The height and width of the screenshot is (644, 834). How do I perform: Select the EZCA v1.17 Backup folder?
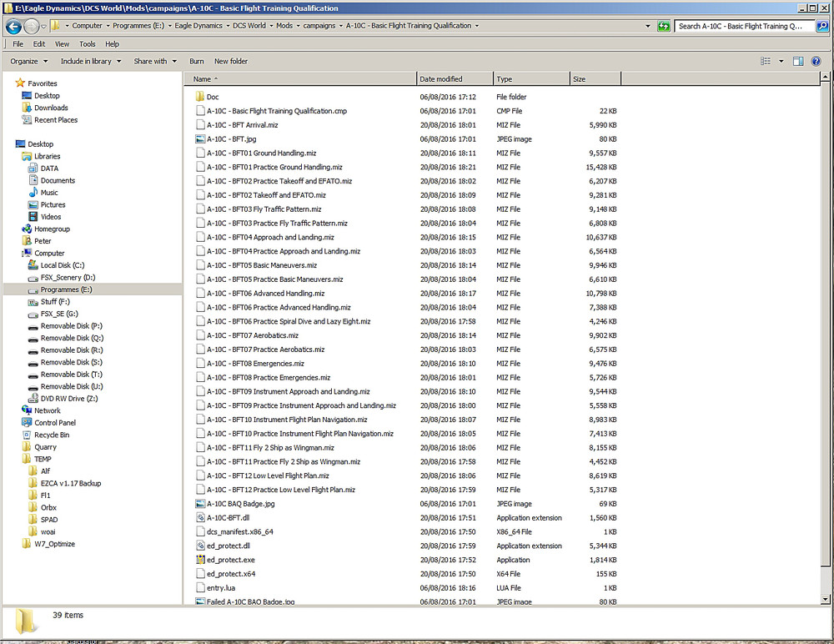71,483
